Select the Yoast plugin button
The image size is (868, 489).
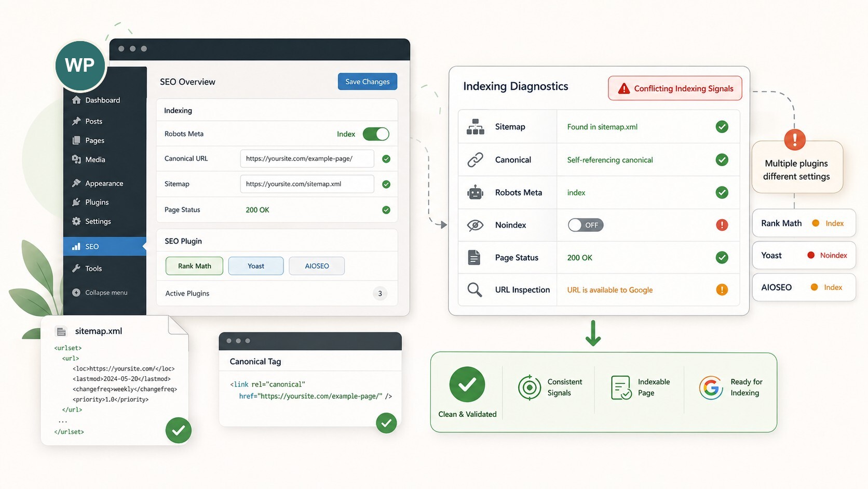coord(256,266)
